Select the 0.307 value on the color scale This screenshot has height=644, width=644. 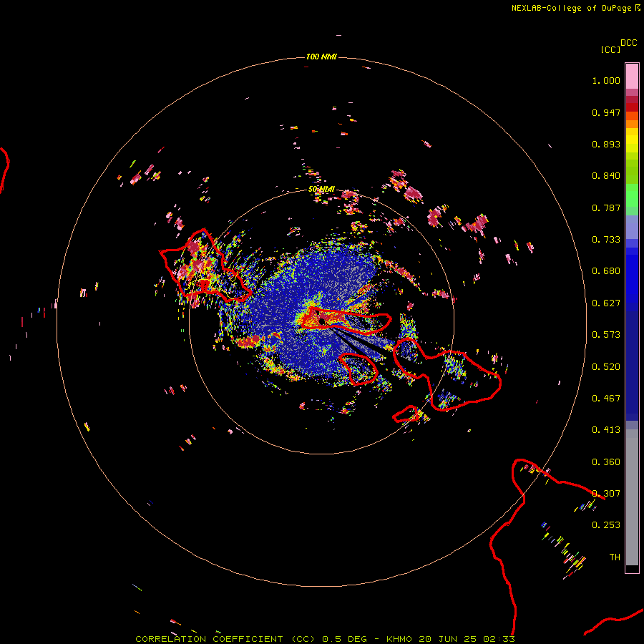(606, 493)
